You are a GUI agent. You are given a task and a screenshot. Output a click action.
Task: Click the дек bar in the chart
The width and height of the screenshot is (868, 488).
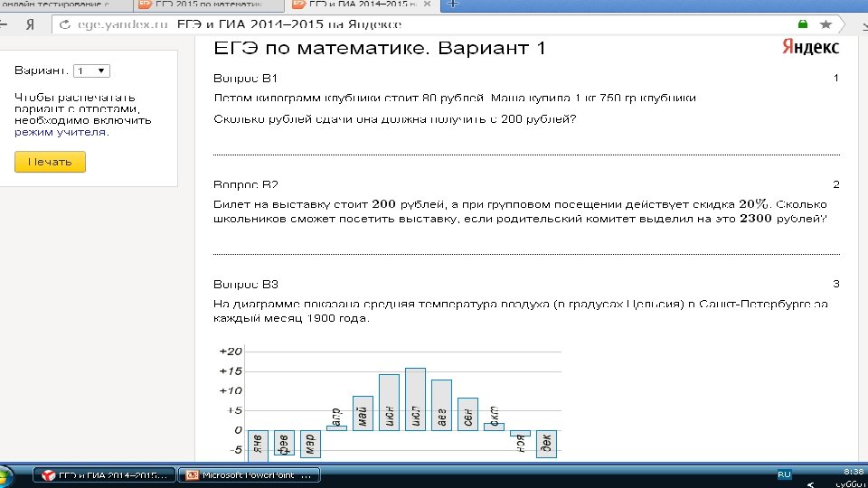(x=546, y=444)
